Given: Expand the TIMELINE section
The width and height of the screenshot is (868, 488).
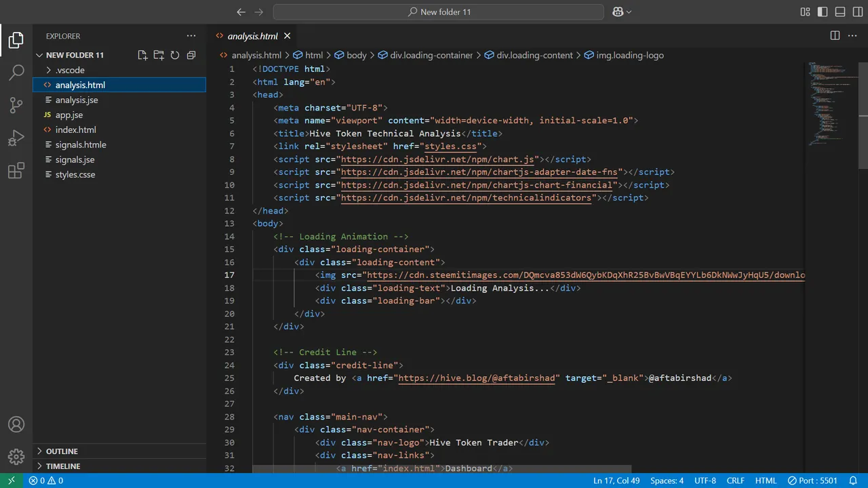Looking at the screenshot, I should (119, 466).
